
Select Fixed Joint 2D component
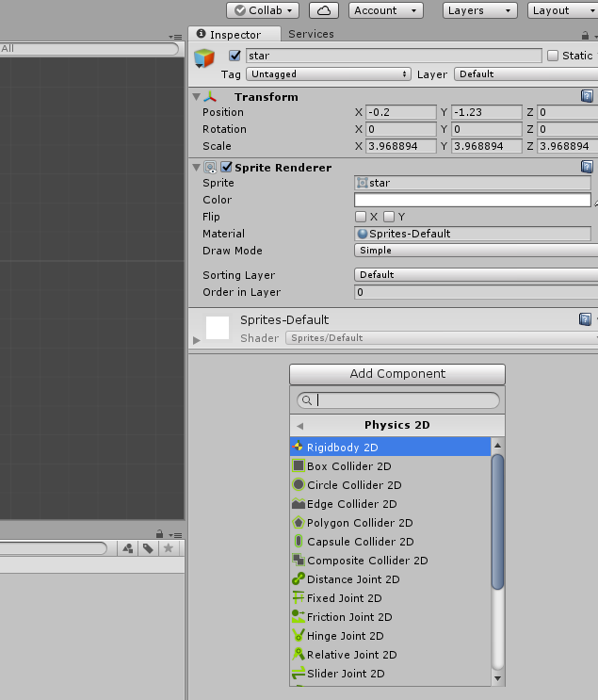pos(390,597)
